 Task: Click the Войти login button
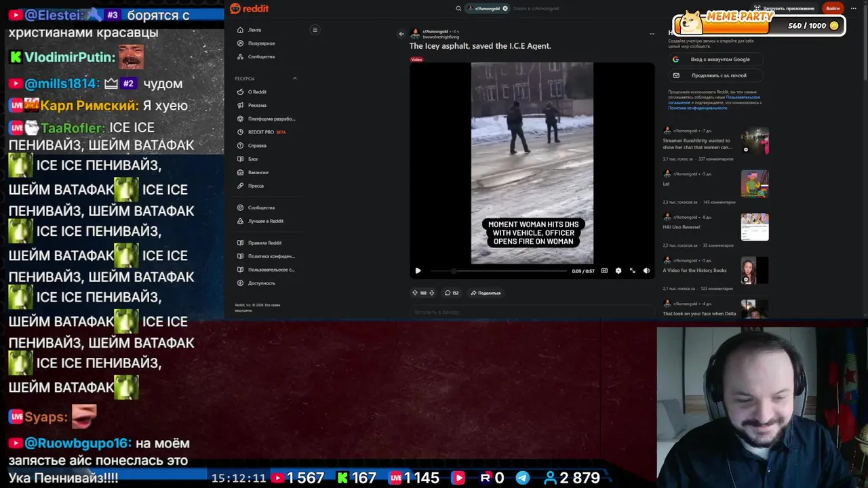(x=833, y=8)
